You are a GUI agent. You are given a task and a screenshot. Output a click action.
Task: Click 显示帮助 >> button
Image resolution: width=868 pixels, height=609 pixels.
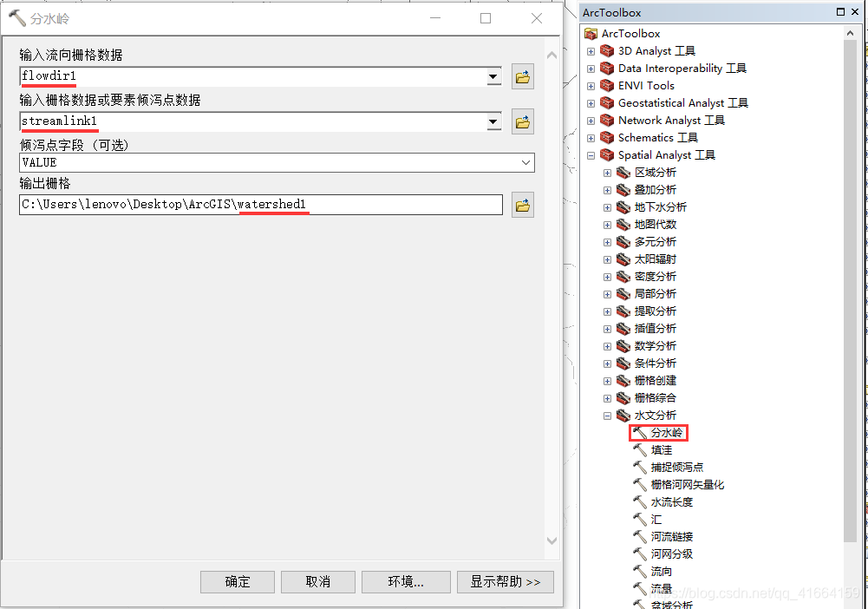pos(506,582)
